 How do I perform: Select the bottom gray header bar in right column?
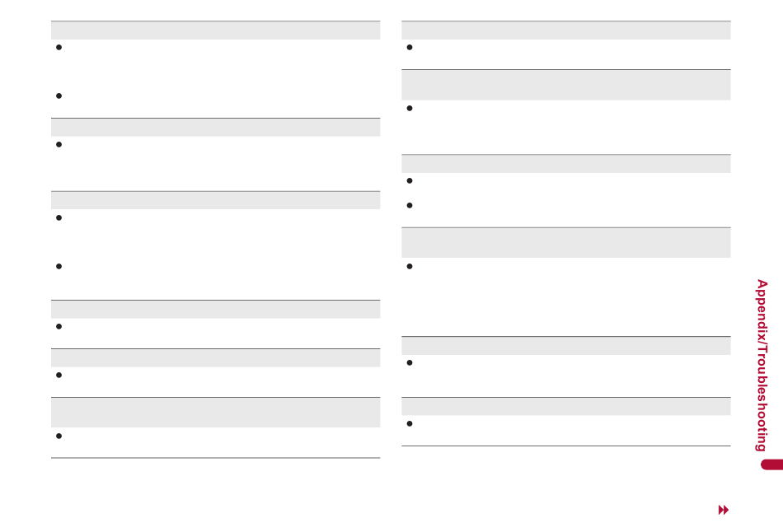[x=565, y=406]
